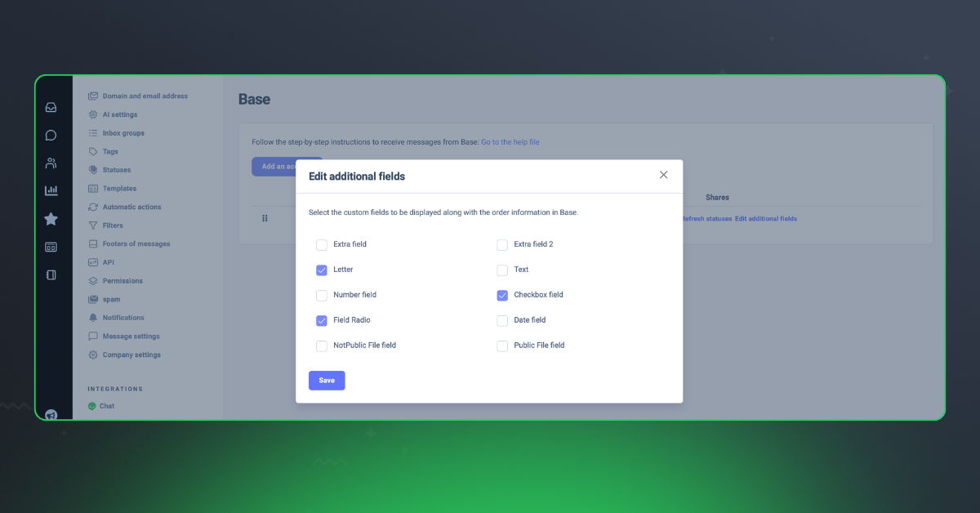
Task: Uncheck the Letter checkbox
Action: point(322,270)
